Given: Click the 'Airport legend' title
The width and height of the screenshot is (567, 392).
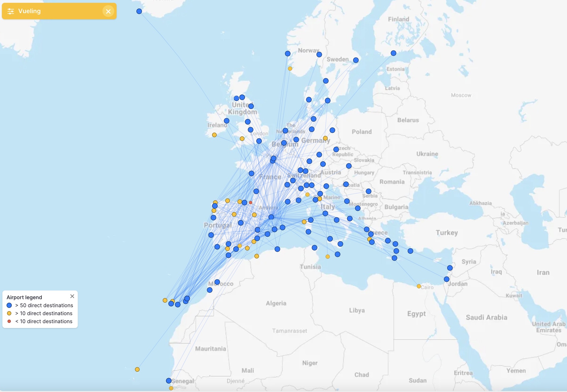Looking at the screenshot, I should pos(24,297).
